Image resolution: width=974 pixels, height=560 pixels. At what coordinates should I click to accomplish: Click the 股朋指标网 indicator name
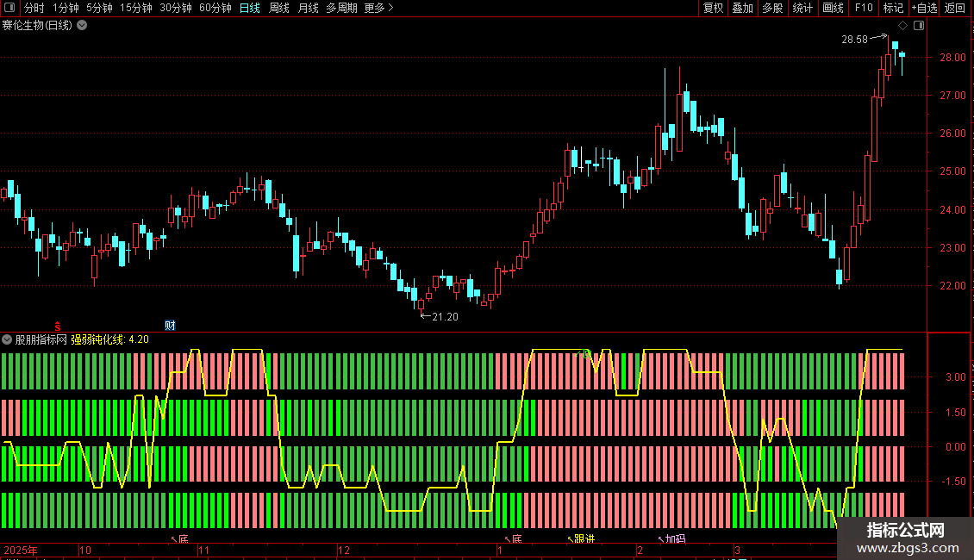[41, 339]
